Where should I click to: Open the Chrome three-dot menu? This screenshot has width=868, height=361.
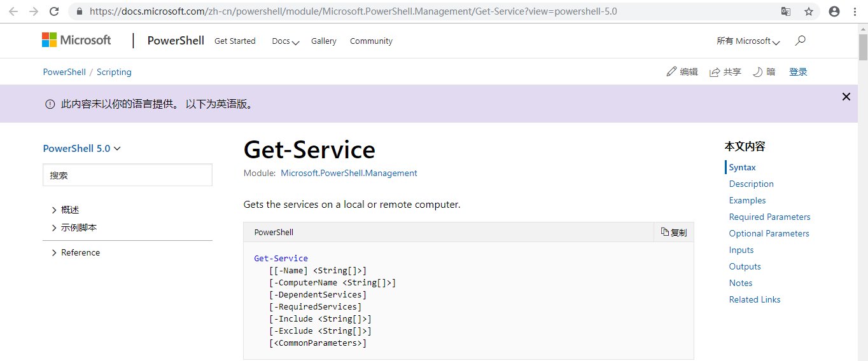[x=855, y=11]
